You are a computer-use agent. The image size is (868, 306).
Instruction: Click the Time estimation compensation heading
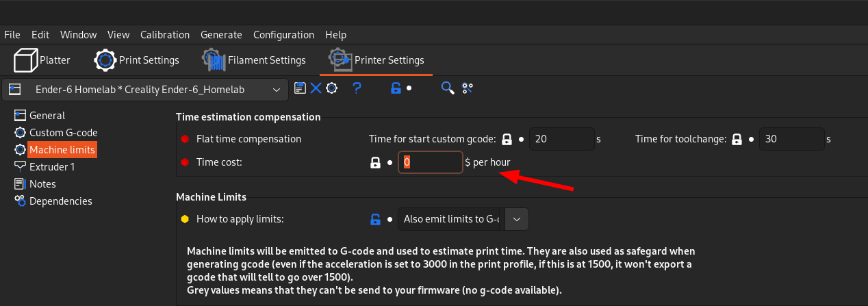[x=248, y=117]
